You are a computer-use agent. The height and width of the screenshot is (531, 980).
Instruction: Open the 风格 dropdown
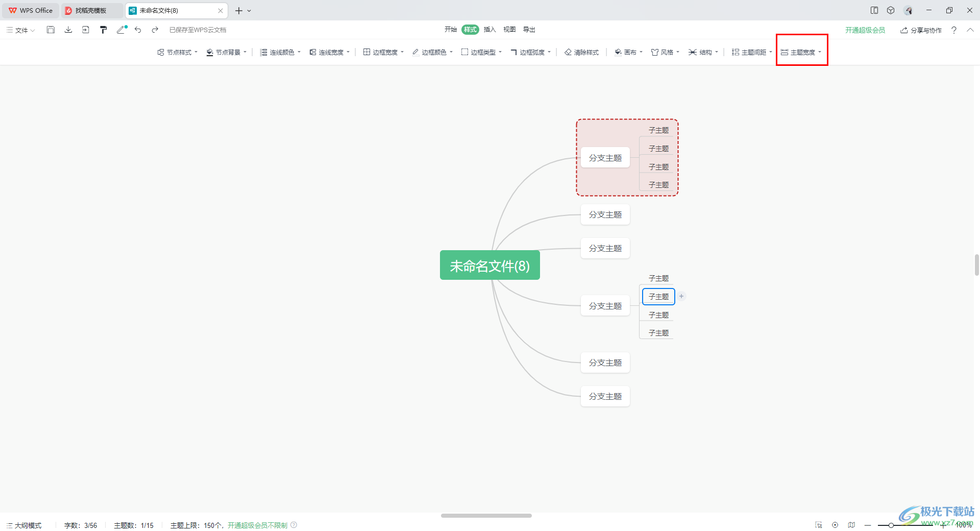(x=665, y=52)
